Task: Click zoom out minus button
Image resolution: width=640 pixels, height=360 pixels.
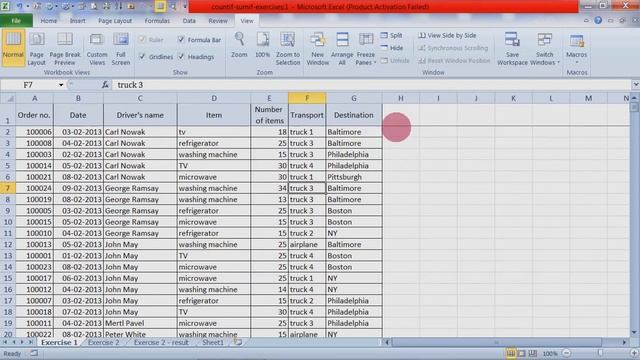Action: [x=566, y=353]
